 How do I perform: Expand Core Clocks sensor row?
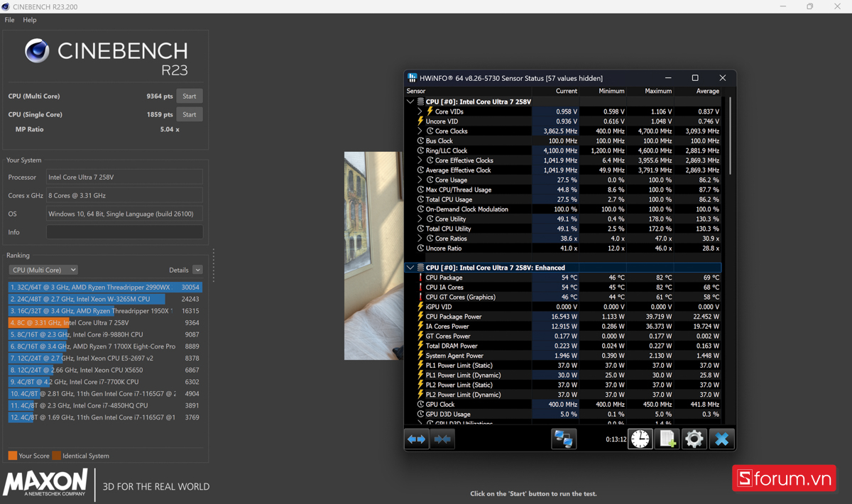420,131
